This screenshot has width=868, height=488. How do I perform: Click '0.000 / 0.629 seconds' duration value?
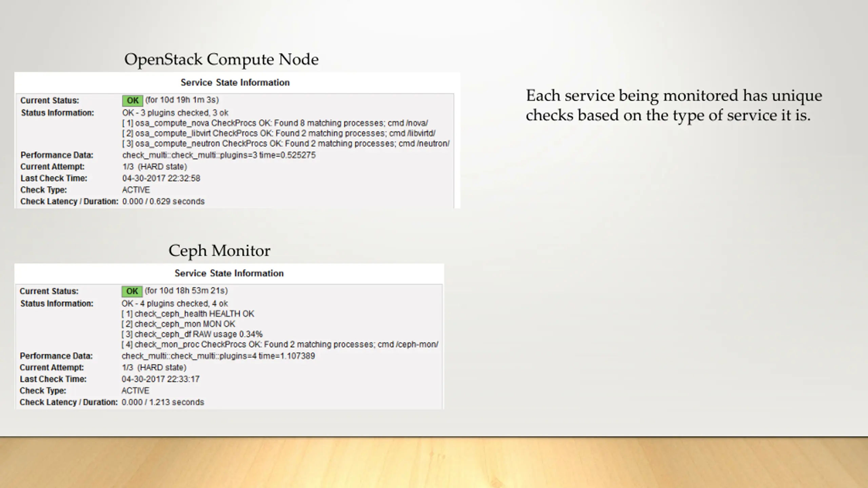click(163, 201)
